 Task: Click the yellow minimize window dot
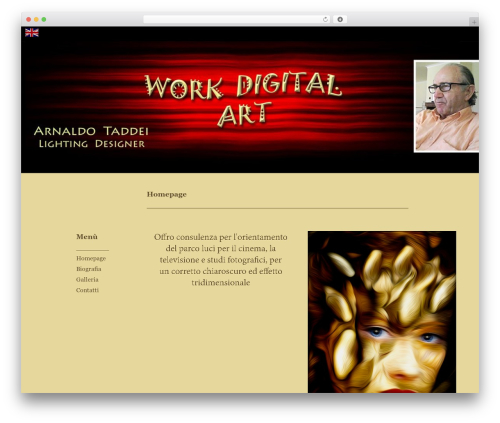(36, 19)
